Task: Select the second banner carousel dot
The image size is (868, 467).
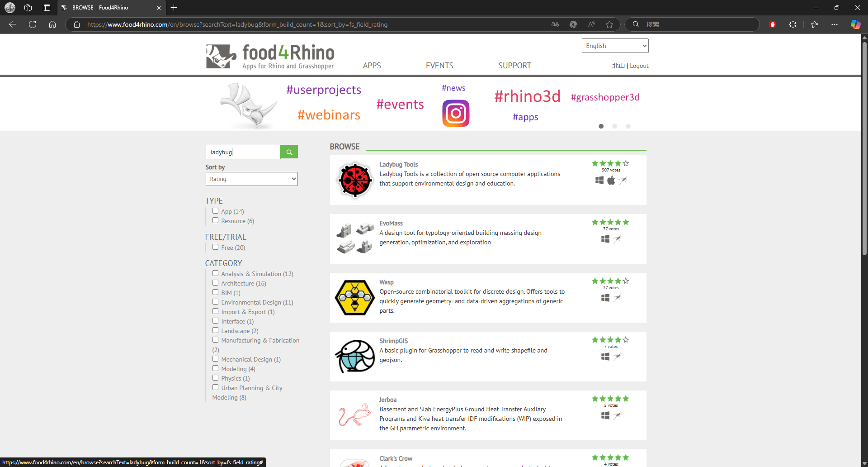Action: 614,126
